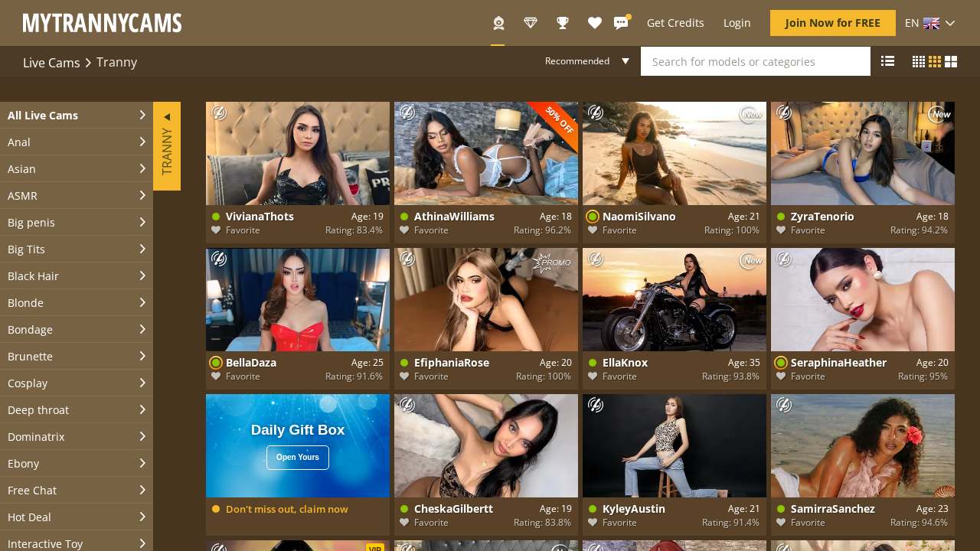Select Black Hair category

(77, 275)
